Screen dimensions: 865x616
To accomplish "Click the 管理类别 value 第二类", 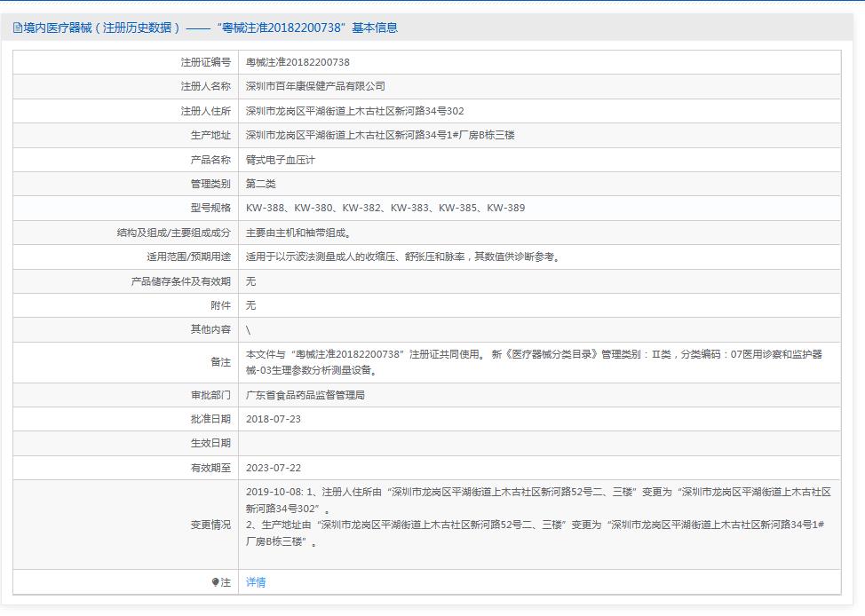I will (x=263, y=184).
